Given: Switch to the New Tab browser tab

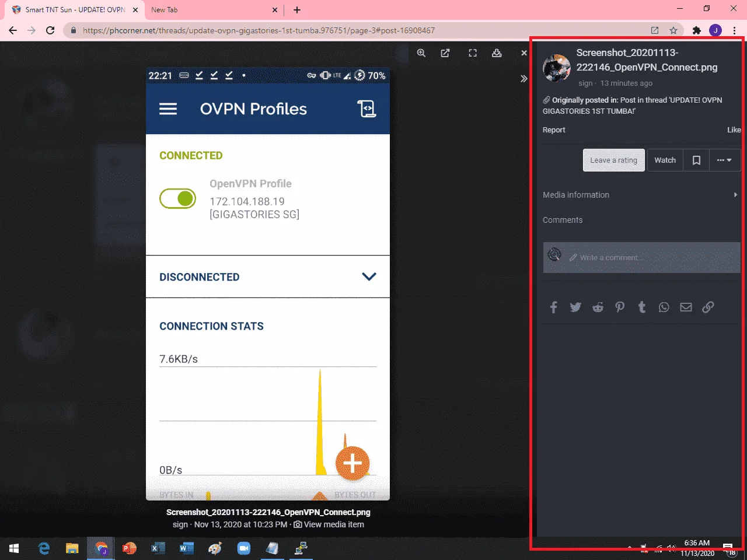Looking at the screenshot, I should tap(209, 10).
